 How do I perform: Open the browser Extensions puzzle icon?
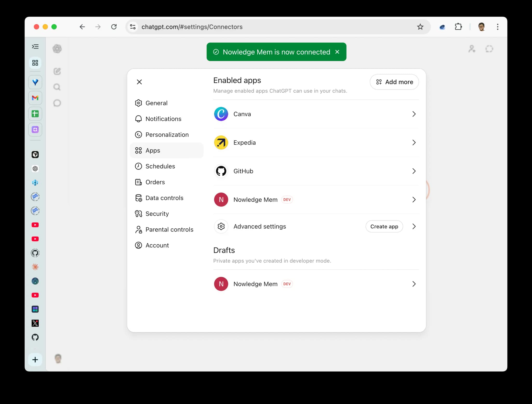pos(458,27)
